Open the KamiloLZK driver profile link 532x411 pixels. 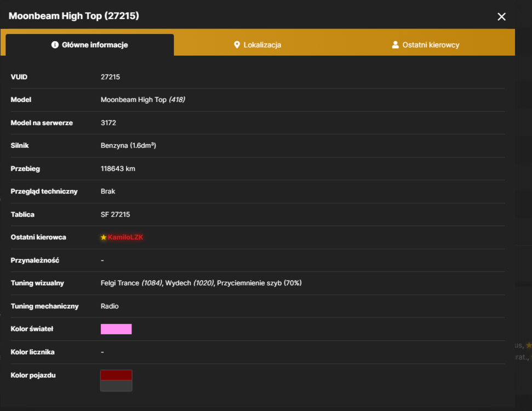tap(125, 237)
